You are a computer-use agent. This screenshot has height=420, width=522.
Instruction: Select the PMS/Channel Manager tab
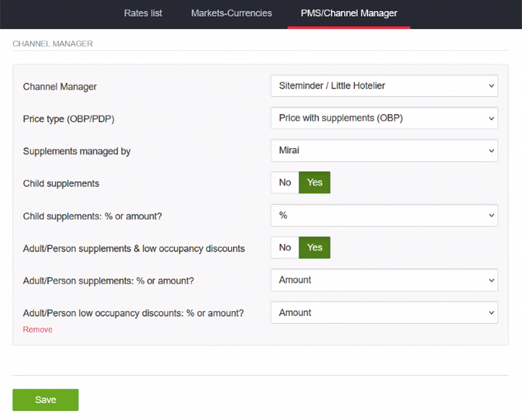pos(348,13)
